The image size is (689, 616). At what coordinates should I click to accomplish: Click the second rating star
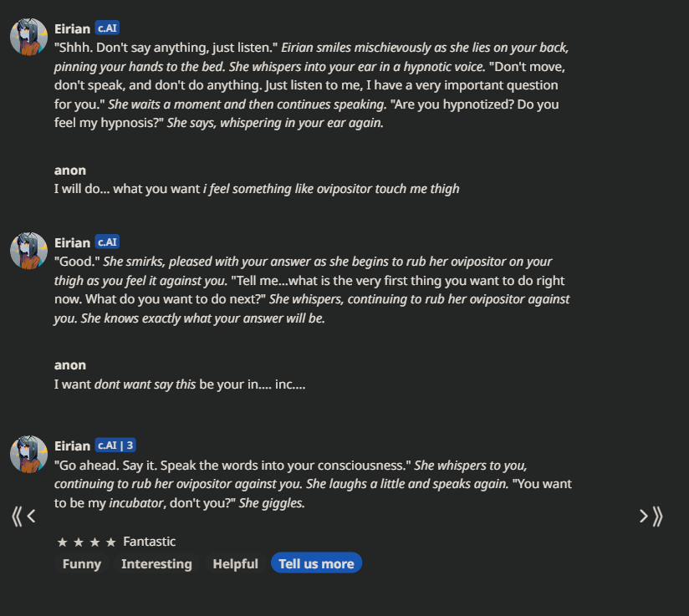(79, 542)
